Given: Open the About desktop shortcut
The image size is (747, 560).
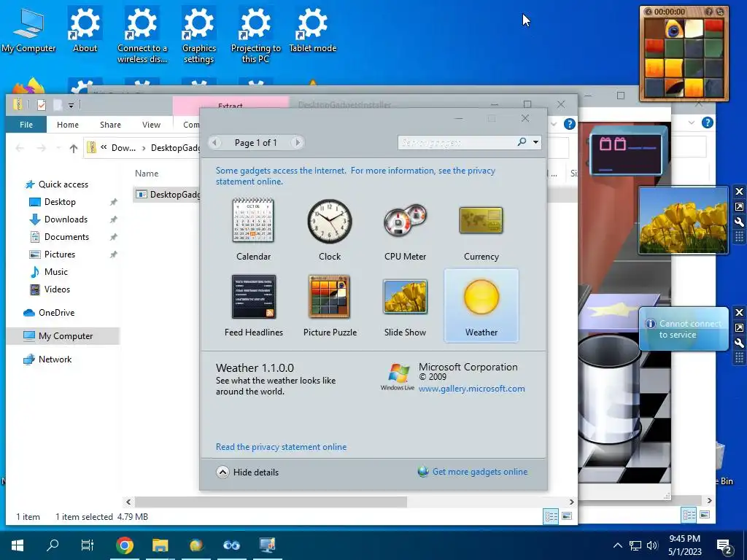Looking at the screenshot, I should coord(85,29).
